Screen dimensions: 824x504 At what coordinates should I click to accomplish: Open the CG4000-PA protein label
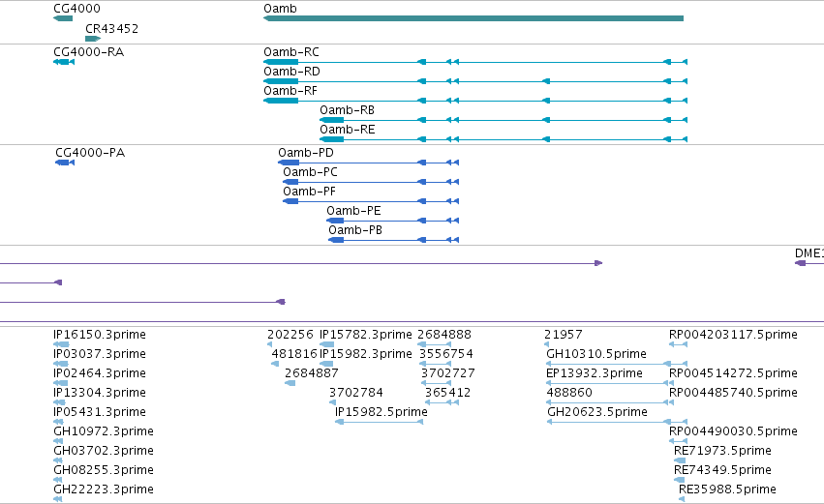(90, 153)
